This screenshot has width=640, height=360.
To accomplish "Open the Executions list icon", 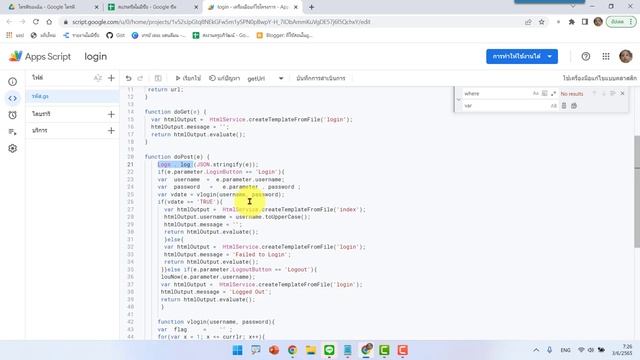I will coord(13,132).
